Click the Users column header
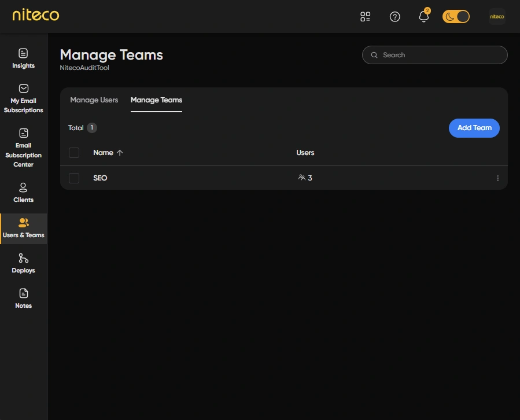The image size is (520, 420). click(305, 153)
